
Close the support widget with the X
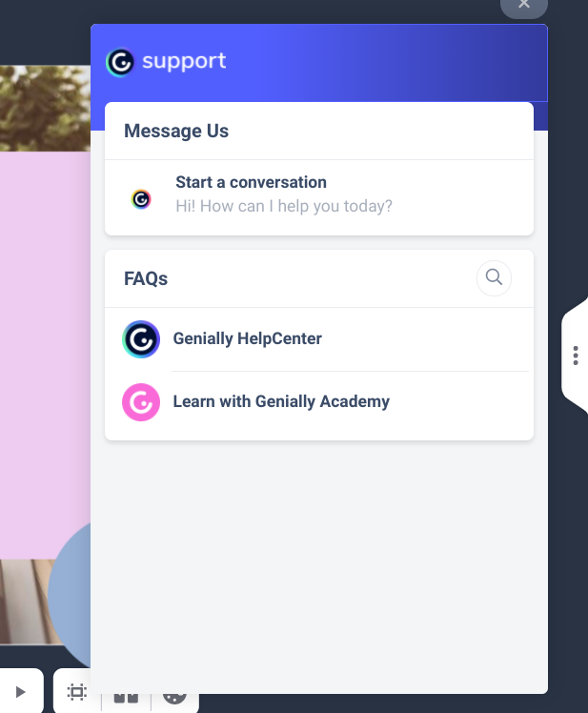524,6
